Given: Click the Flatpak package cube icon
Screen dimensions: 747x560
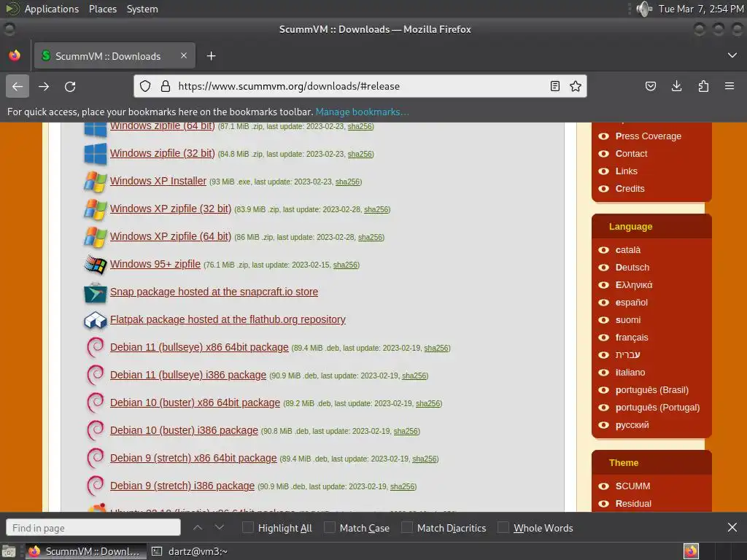Looking at the screenshot, I should click(96, 320).
